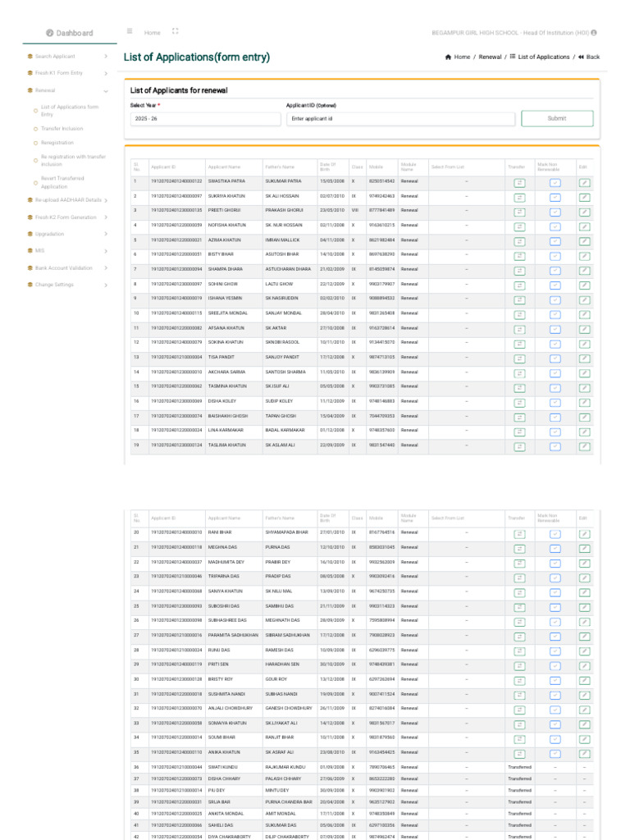Screen dimensions: 630x840
Task: Open Edit icon for PREETI GHORUI
Action: click(x=584, y=212)
